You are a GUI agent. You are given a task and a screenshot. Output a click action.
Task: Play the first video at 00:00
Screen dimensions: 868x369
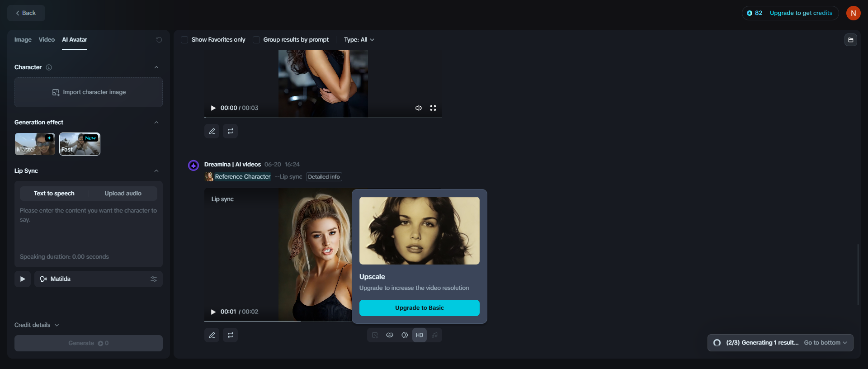point(213,108)
